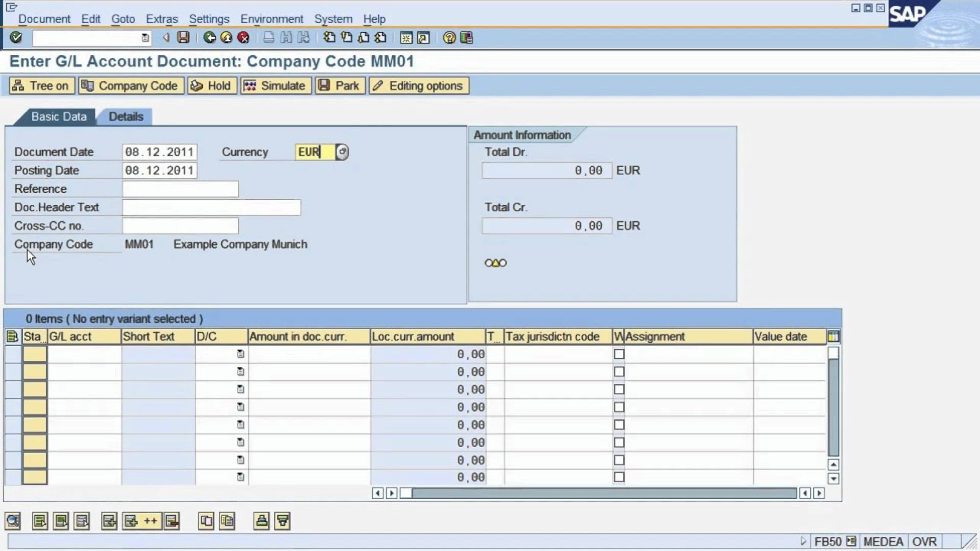Screen dimensions: 980x551
Task: Open the D/C dropdown in the seventh item row
Action: coord(240,460)
